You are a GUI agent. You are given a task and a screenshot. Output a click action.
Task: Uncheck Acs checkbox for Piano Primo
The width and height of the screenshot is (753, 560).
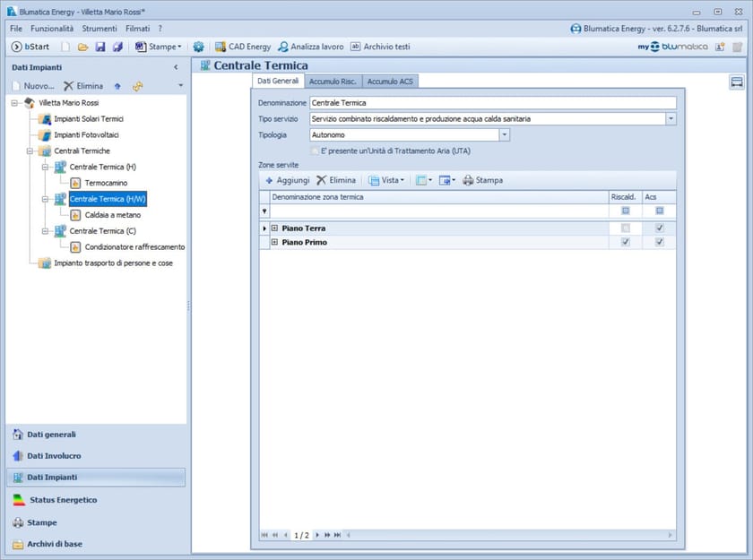[x=660, y=243]
